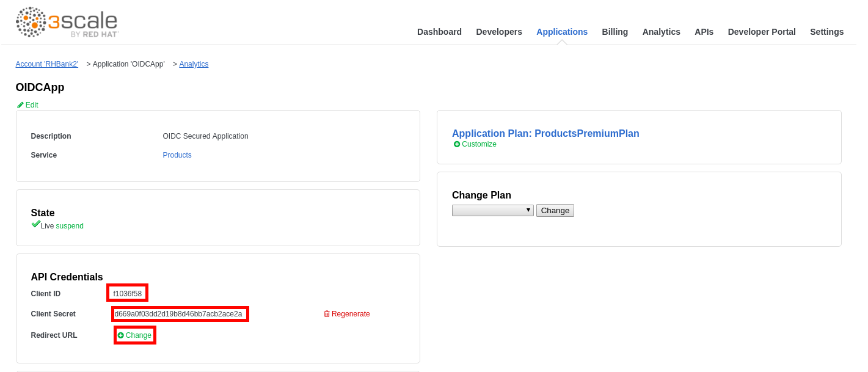Click the green Live checkmark icon
This screenshot has width=868, height=372.
pyautogui.click(x=35, y=225)
